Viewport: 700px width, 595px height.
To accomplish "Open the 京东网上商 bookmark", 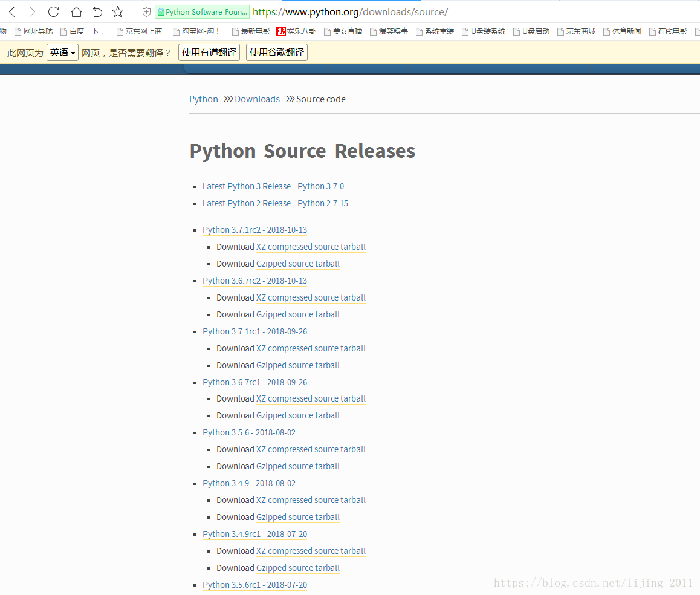I will (x=139, y=31).
